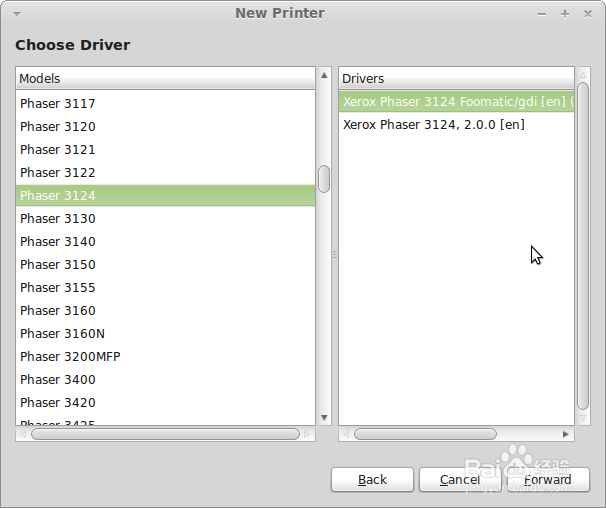
Task: Click Models list scroll up arrow
Action: [x=324, y=75]
